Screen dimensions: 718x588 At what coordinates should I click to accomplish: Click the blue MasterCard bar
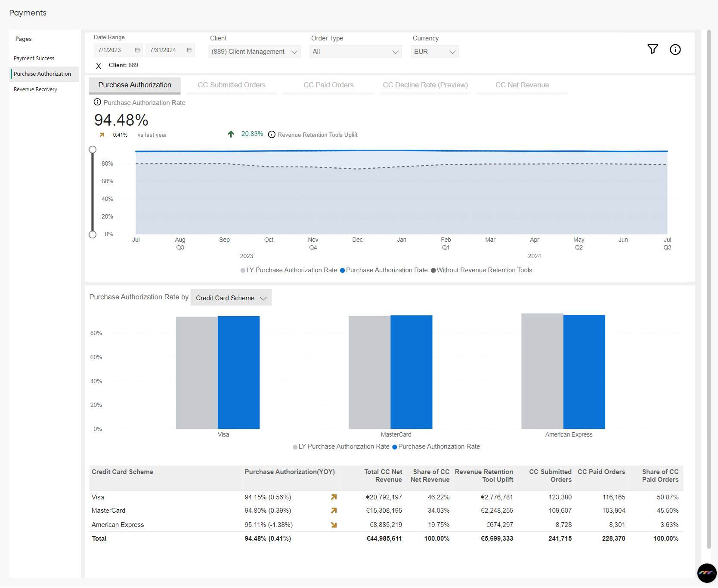coord(411,372)
